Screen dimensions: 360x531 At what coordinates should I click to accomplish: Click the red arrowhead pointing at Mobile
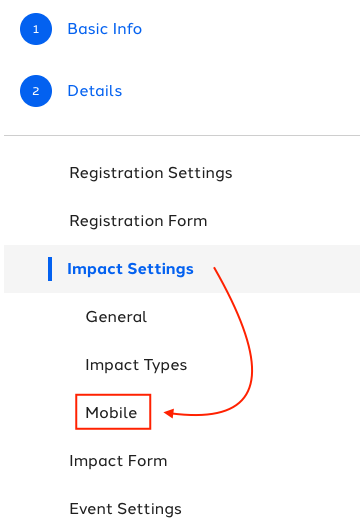[x=169, y=413]
